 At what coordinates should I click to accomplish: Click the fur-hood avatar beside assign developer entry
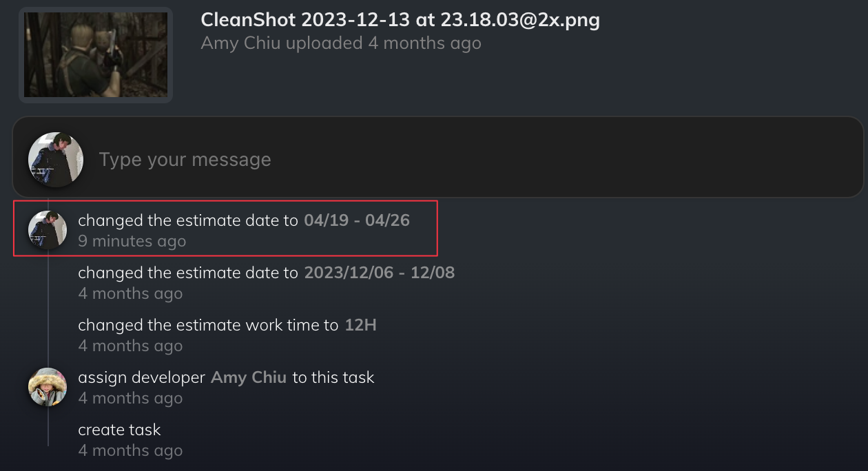click(48, 387)
